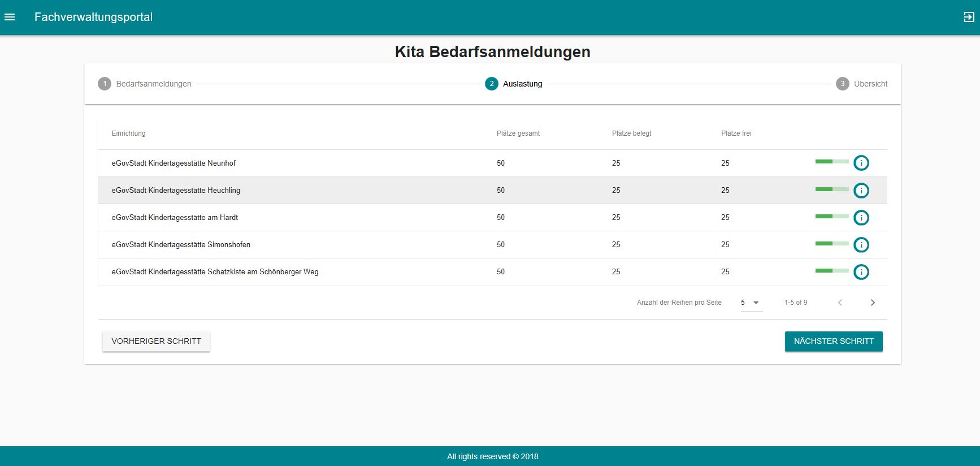Click utilization bar for Neunhof row
Screen dimensions: 980x466
tap(831, 162)
